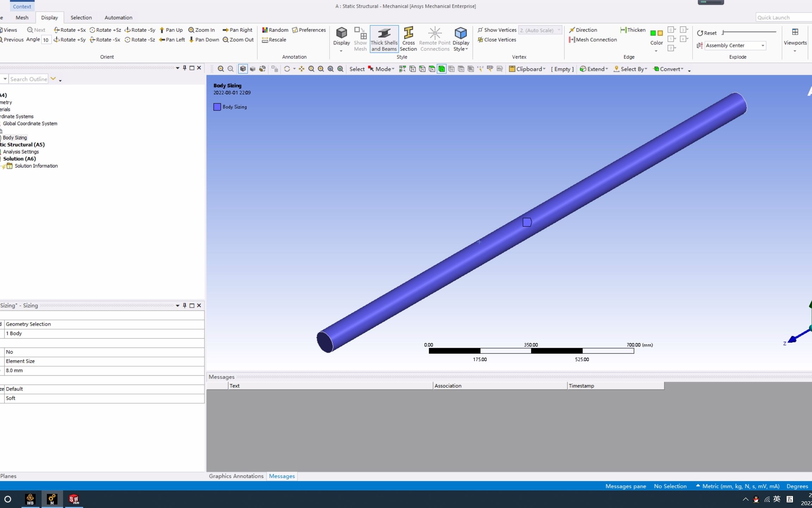Click the Reset explode button
This screenshot has height=508, width=812.
707,33
